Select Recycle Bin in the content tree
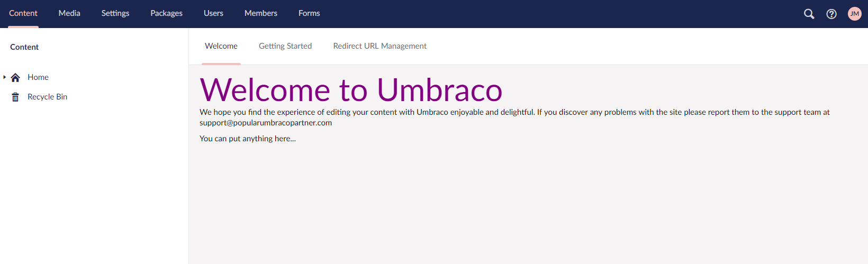The image size is (868, 264). coord(47,97)
